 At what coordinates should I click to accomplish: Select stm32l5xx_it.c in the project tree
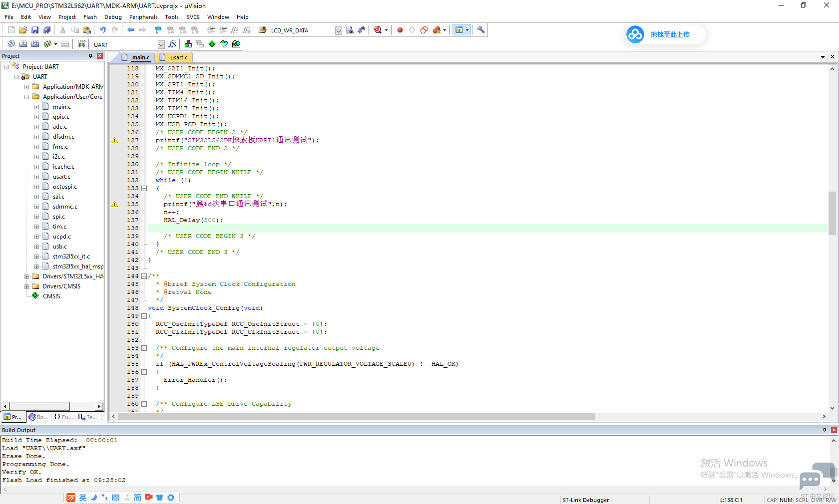71,256
